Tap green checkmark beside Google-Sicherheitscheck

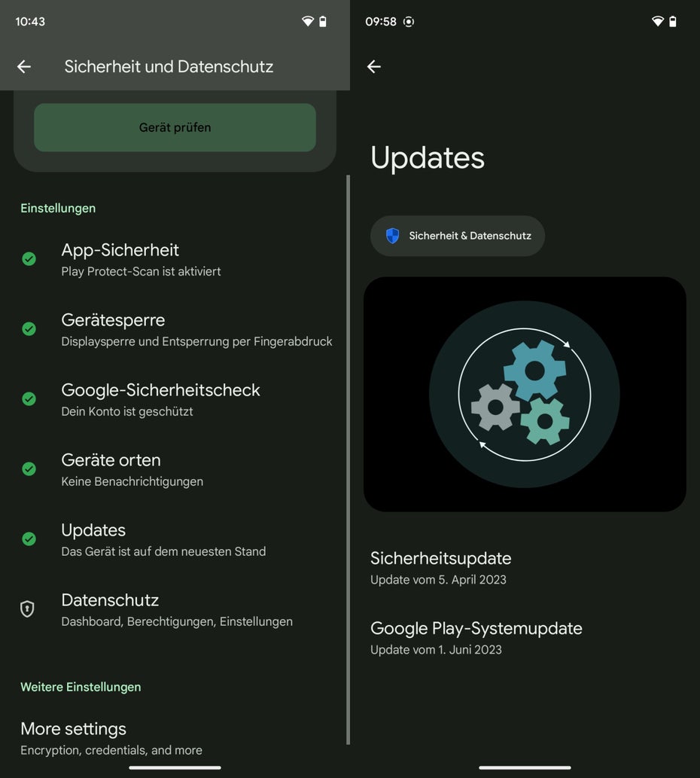pyautogui.click(x=29, y=398)
